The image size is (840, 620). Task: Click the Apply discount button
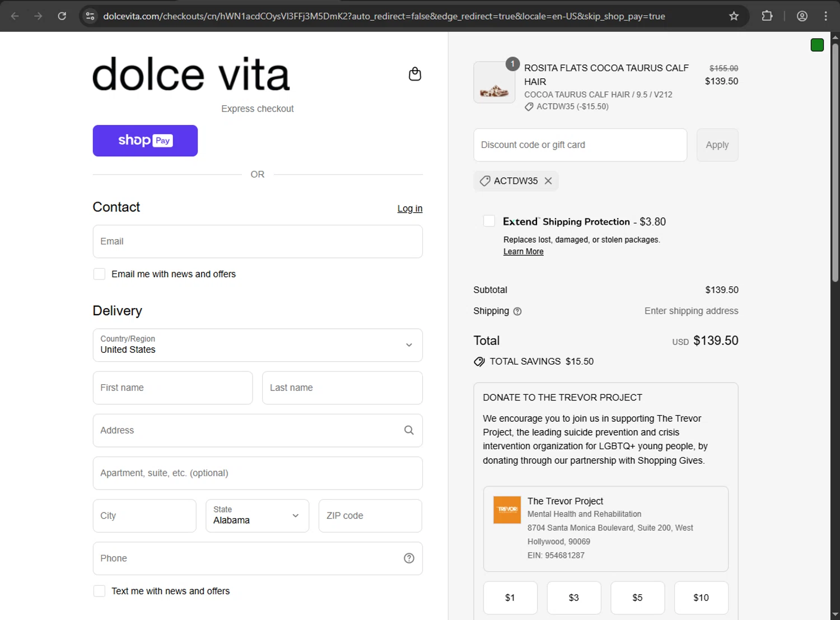(x=717, y=145)
